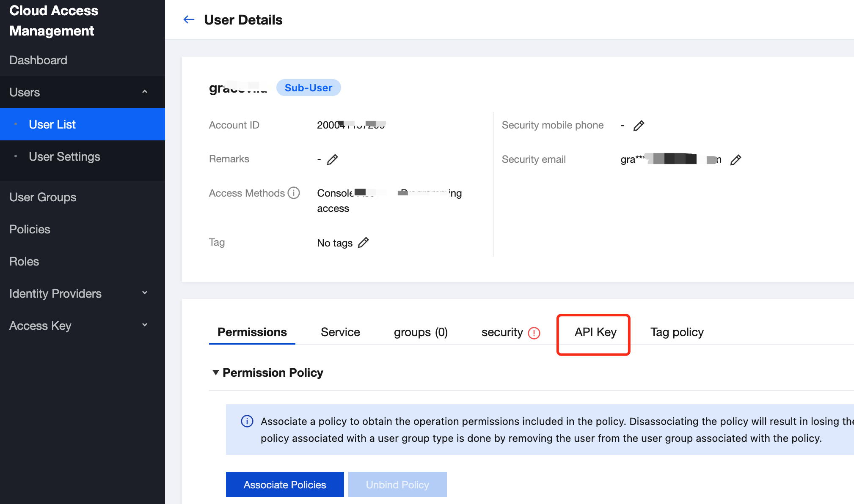This screenshot has height=504, width=854.
Task: Open the API Key tab
Action: tap(595, 332)
